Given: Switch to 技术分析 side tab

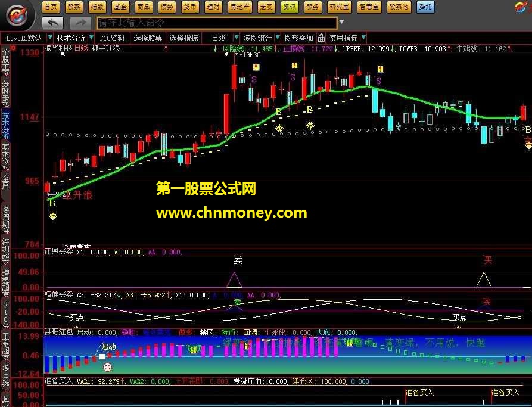Looking at the screenshot, I should 6,125.
